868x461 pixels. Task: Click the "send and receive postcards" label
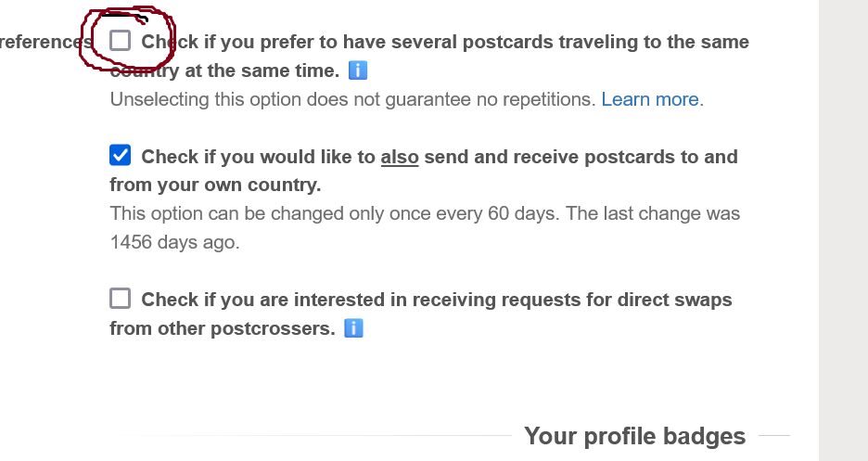[556, 157]
